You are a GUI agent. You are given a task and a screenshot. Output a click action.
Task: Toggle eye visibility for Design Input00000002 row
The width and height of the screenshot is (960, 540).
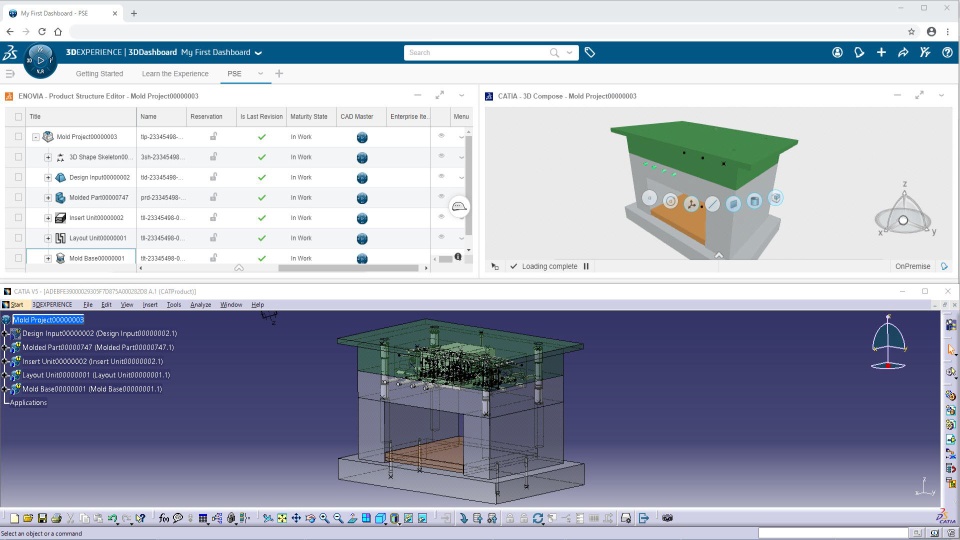coord(441,176)
